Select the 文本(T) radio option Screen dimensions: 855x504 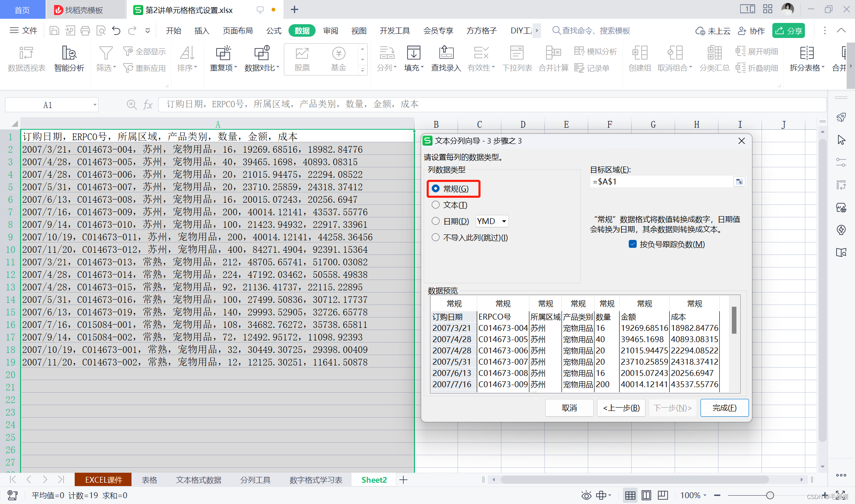pos(435,205)
